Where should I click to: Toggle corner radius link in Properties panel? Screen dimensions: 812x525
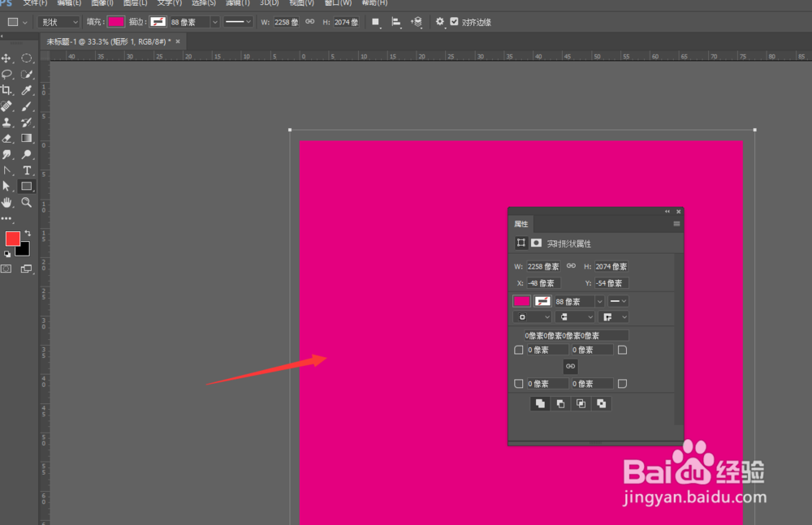(x=570, y=367)
